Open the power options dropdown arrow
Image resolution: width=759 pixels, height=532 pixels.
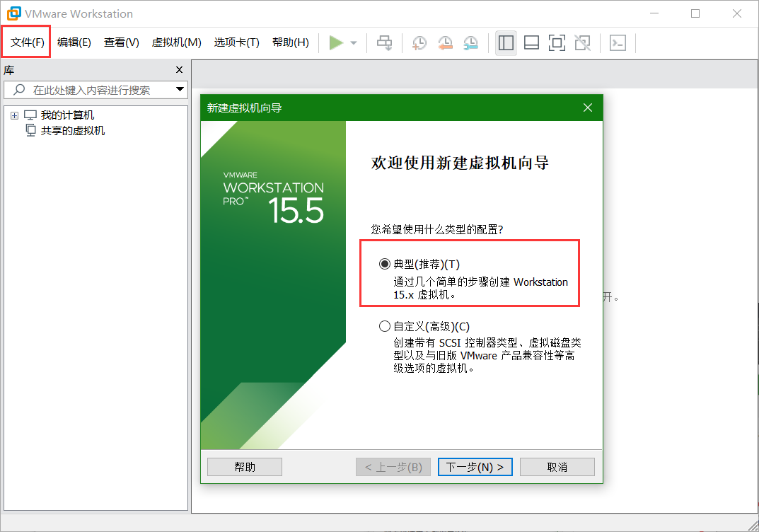tap(354, 43)
